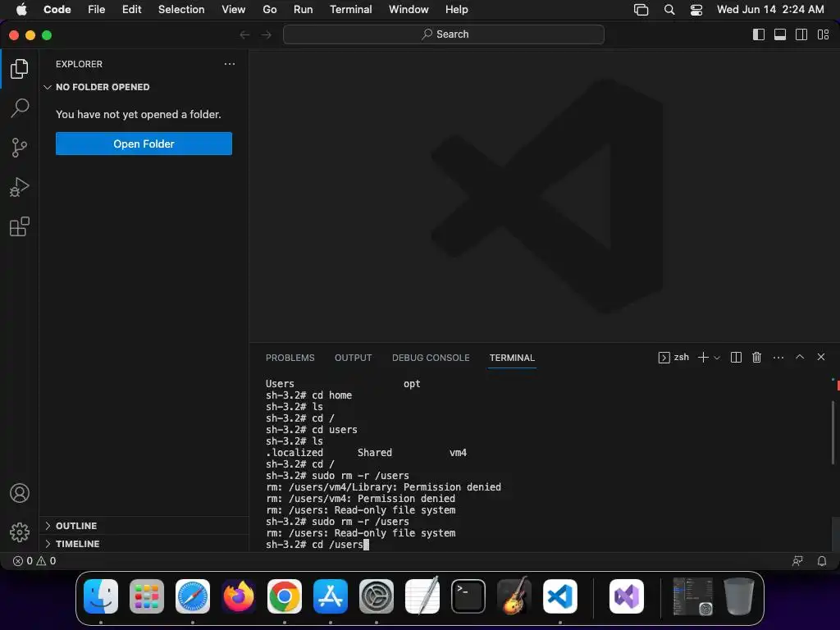Open Launchpad from the dock
Image resolution: width=840 pixels, height=630 pixels.
tap(147, 596)
